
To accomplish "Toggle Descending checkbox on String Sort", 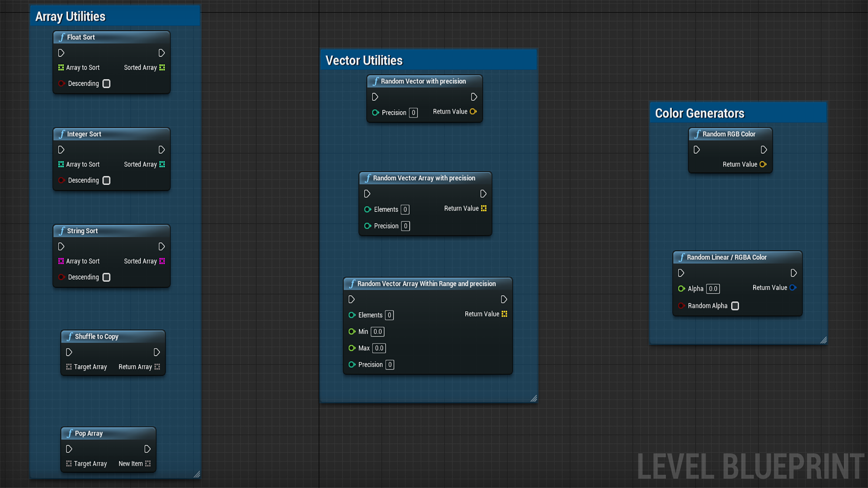I will click(x=106, y=277).
